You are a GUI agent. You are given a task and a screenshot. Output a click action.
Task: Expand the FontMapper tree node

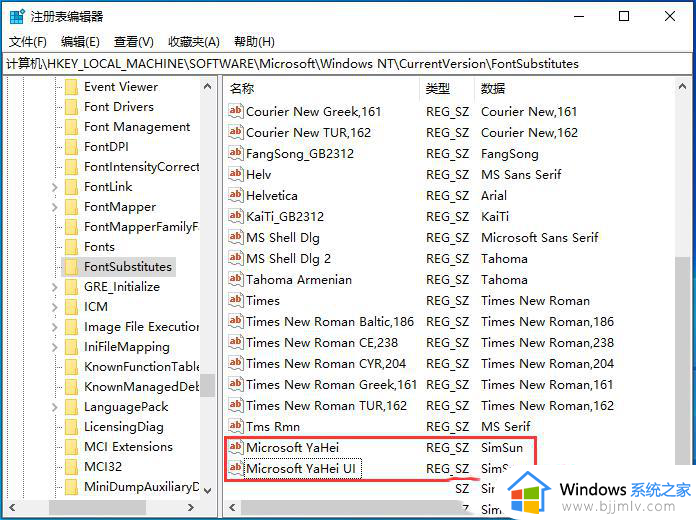pos(55,207)
